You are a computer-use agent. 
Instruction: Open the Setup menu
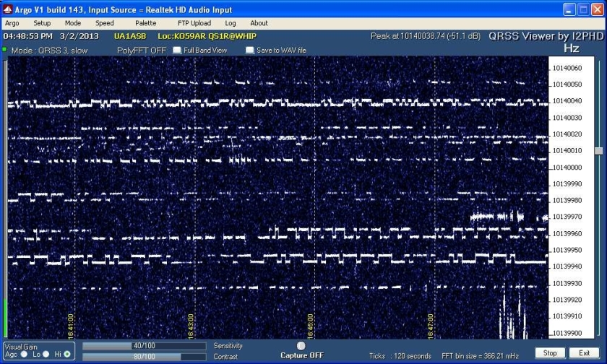click(42, 23)
